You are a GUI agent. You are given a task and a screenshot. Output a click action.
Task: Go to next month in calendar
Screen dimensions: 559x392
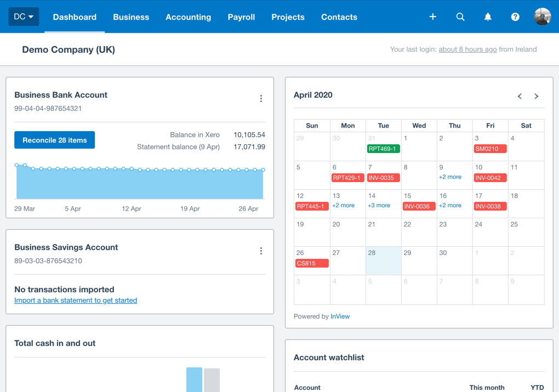(x=537, y=96)
